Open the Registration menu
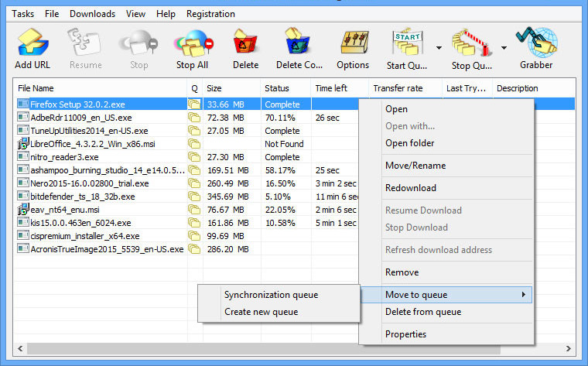Viewport: 588px width, 366px height. [210, 14]
